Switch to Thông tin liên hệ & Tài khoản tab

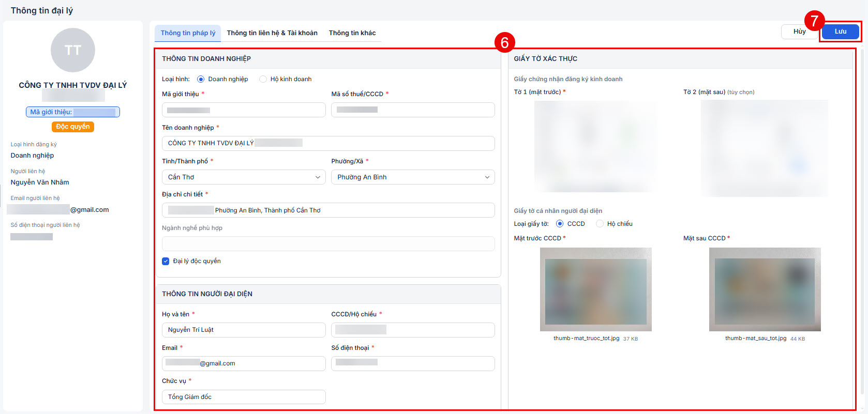click(x=272, y=33)
